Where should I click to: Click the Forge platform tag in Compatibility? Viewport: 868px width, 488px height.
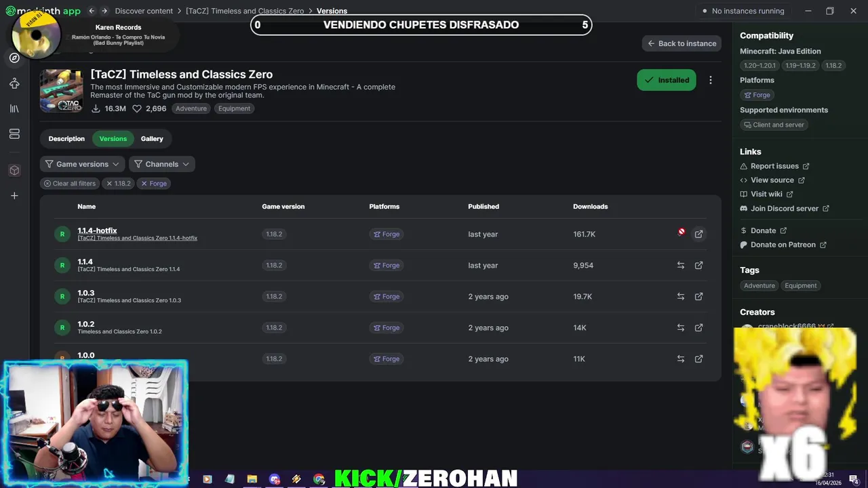pos(757,95)
